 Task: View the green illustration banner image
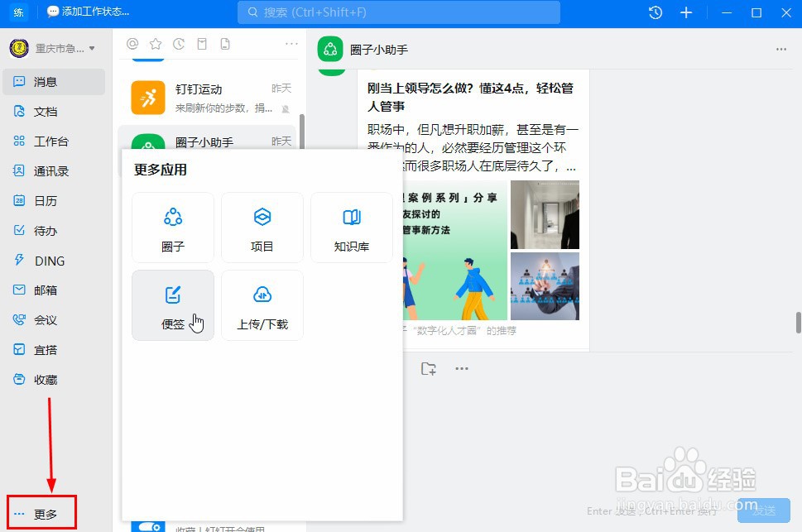[454, 250]
